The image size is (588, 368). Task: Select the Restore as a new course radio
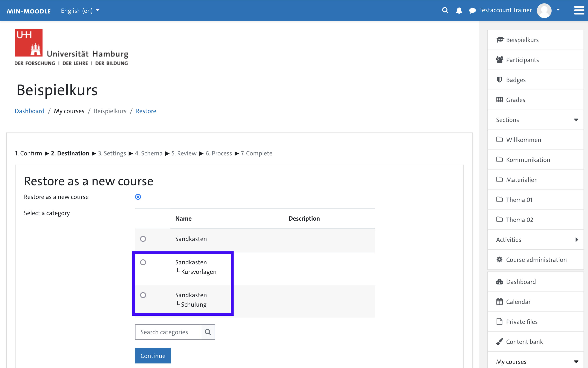138,197
